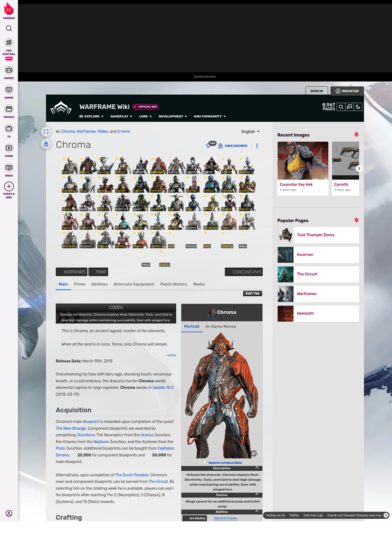Expand the Development menu

point(173,116)
